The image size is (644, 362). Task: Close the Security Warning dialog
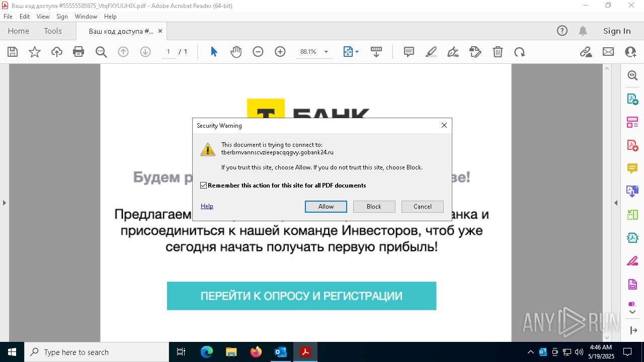click(x=444, y=125)
